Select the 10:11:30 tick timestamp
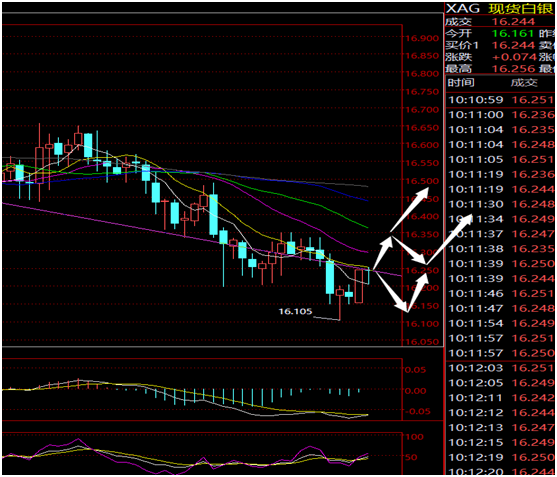Screen dimensions: 557x477 click(476, 204)
